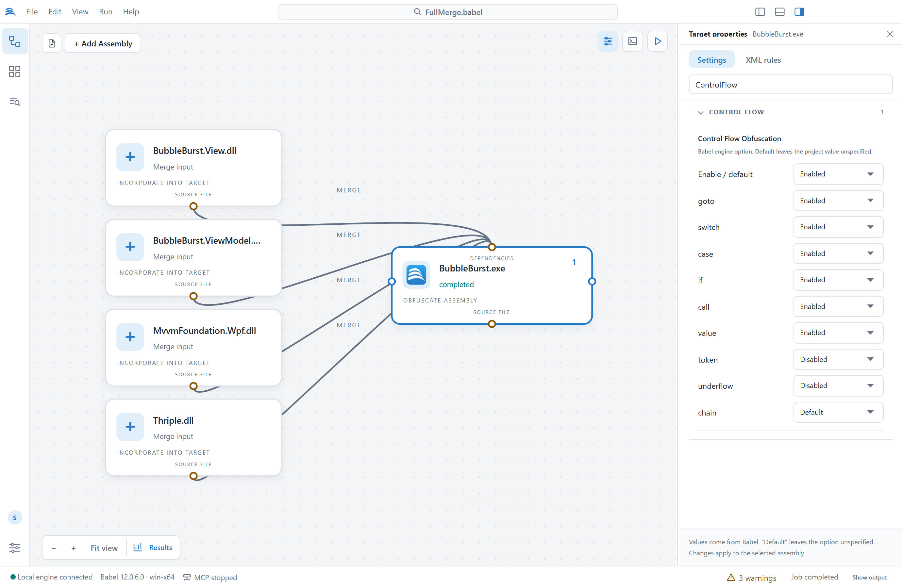Select the Settings tab
The height and width of the screenshot is (588, 902).
711,60
